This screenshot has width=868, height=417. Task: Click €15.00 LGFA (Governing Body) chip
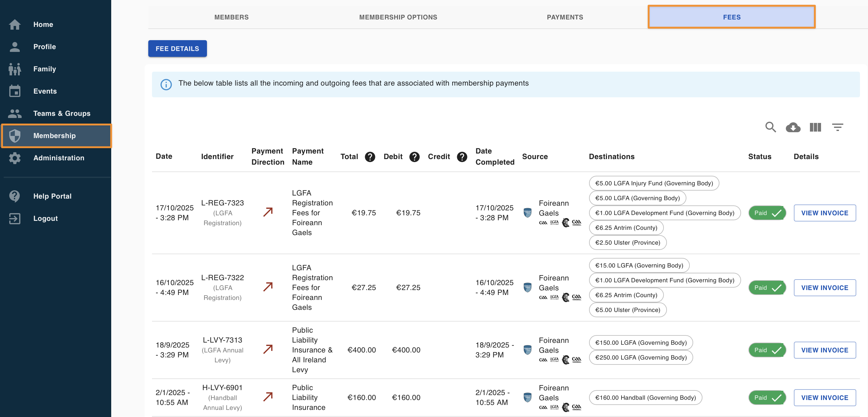click(639, 265)
